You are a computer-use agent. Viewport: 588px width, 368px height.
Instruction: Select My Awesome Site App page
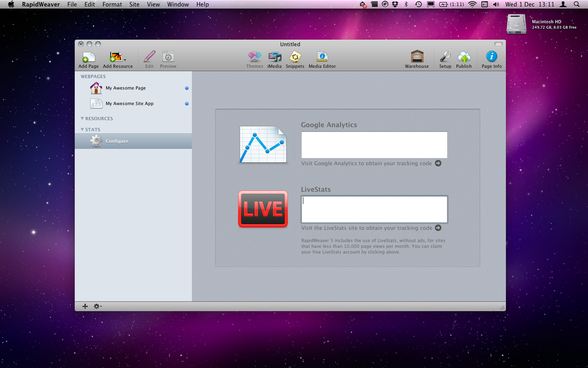(133, 103)
